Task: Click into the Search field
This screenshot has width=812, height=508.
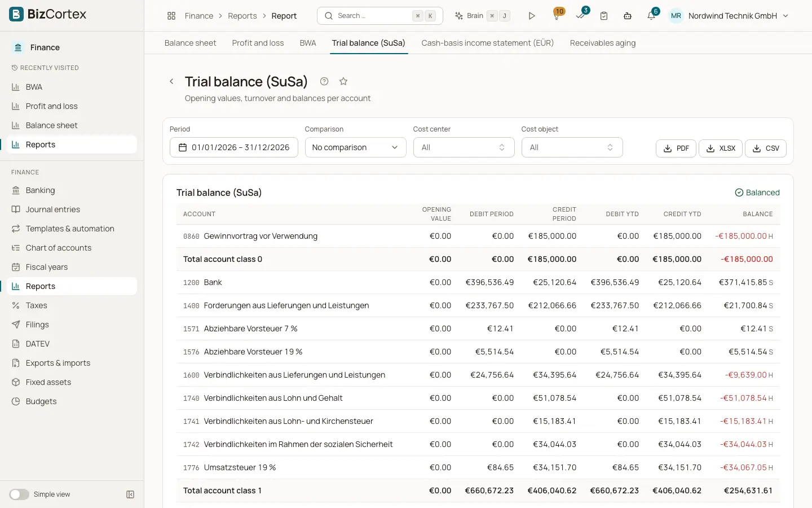Action: tap(380, 16)
